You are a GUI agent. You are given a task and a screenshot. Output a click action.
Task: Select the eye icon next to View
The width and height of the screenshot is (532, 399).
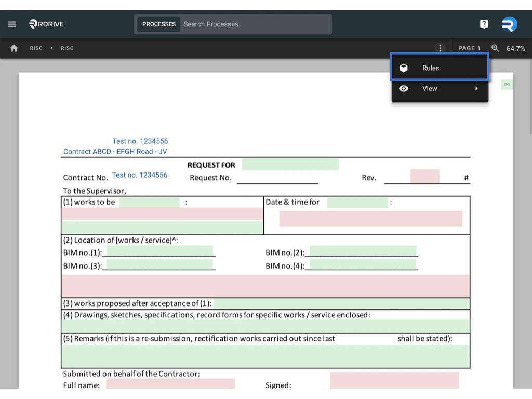click(404, 88)
